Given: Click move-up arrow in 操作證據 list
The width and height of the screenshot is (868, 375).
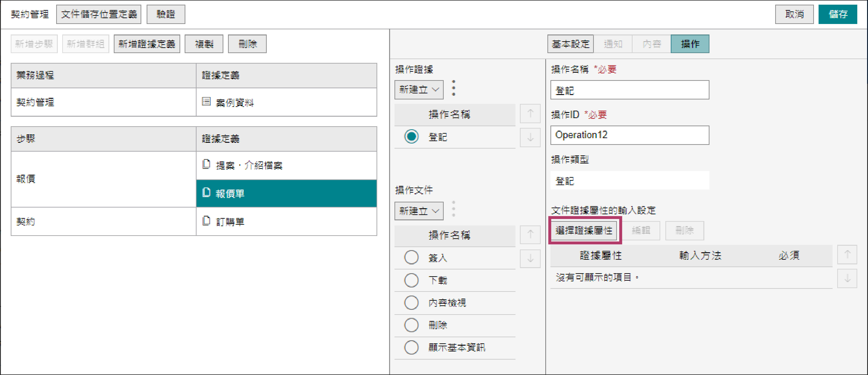Looking at the screenshot, I should (x=530, y=114).
